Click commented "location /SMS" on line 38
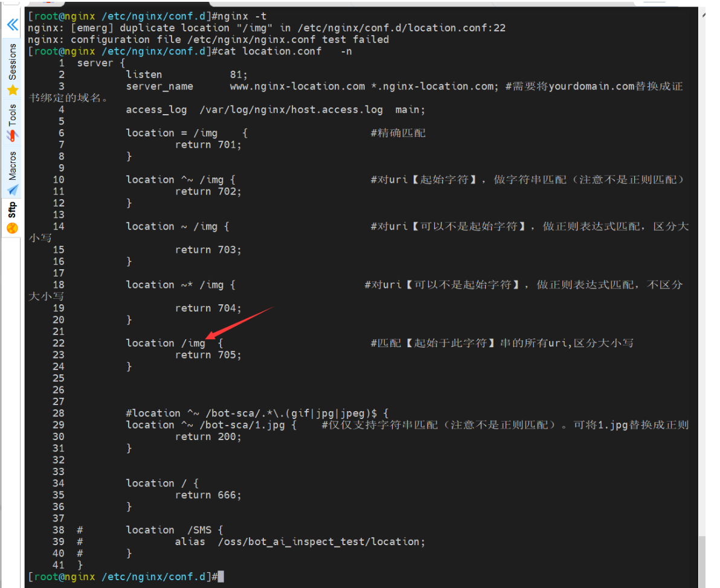The width and height of the screenshot is (720, 588). pyautogui.click(x=169, y=529)
